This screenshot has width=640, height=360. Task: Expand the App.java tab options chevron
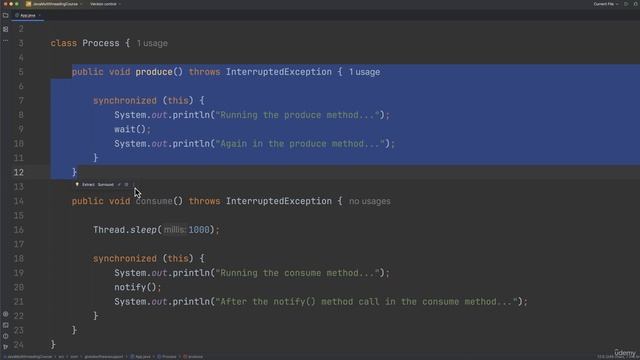coord(40,16)
